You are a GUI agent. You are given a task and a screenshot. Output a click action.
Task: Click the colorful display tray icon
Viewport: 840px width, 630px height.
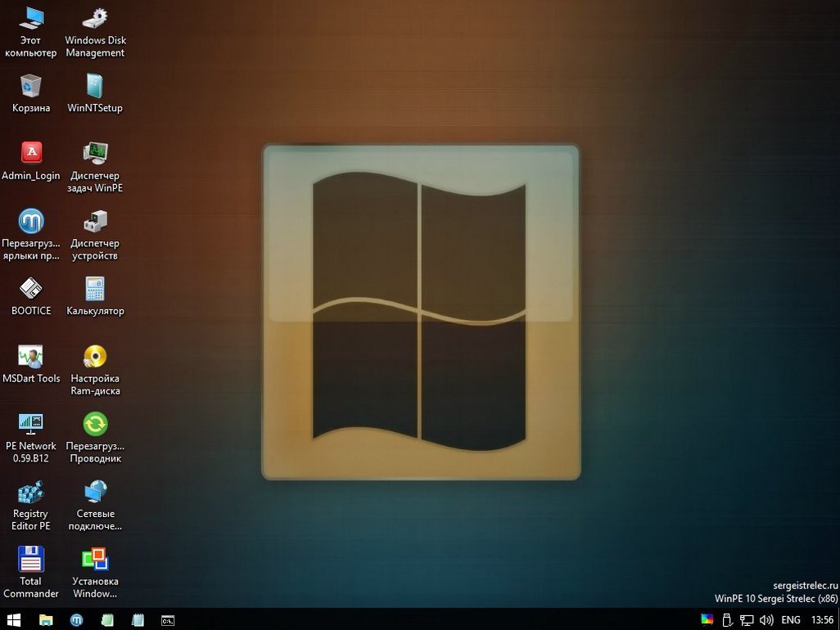707,620
